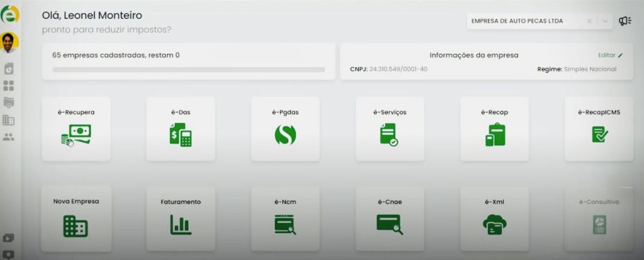Click the é-Recupera label
Screen dimensions: 644x260
pyautogui.click(x=76, y=112)
